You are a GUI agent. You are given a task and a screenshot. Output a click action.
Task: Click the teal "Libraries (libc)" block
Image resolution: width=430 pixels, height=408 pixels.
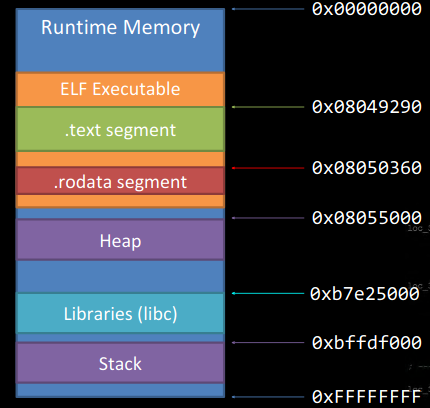tap(120, 313)
